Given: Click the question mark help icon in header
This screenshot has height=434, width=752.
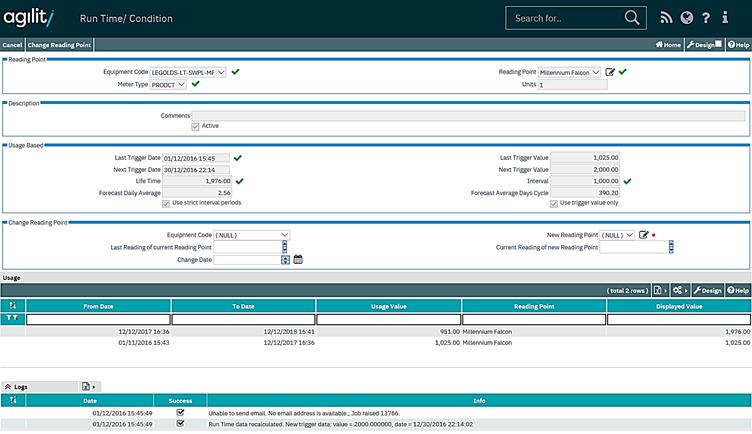Looking at the screenshot, I should (707, 18).
